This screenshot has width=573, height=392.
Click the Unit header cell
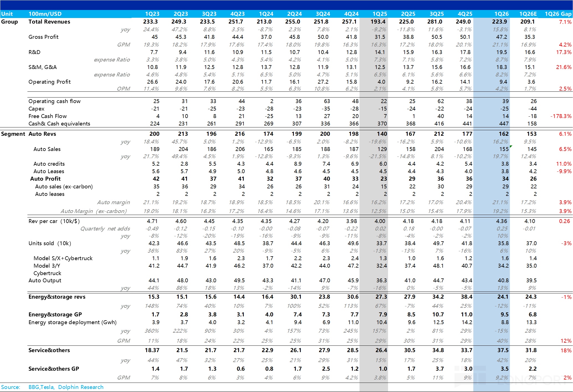coord(7,14)
